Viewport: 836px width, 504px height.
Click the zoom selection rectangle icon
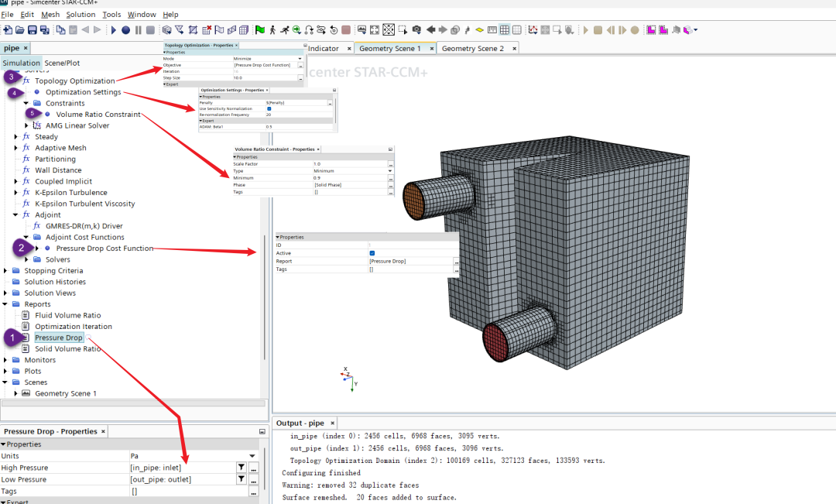402,30
